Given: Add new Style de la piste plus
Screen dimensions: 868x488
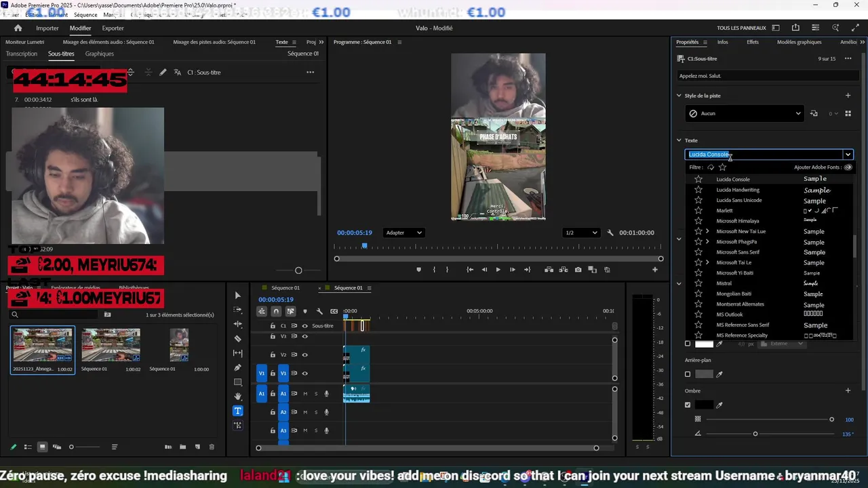Looking at the screenshot, I should tap(848, 96).
